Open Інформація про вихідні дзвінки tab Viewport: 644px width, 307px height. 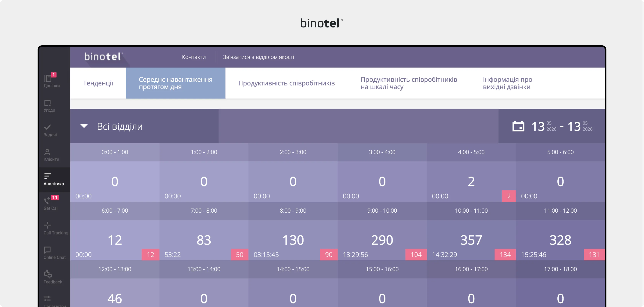pyautogui.click(x=507, y=83)
